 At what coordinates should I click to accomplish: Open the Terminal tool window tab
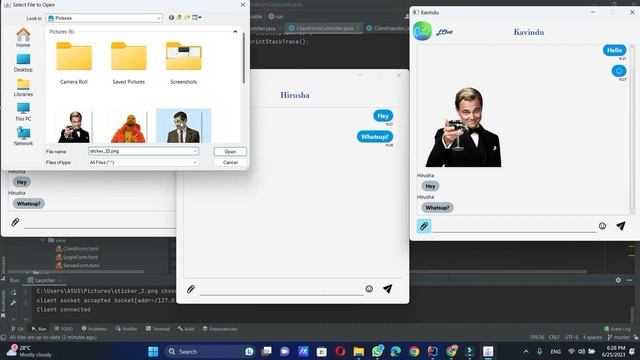pyautogui.click(x=158, y=329)
